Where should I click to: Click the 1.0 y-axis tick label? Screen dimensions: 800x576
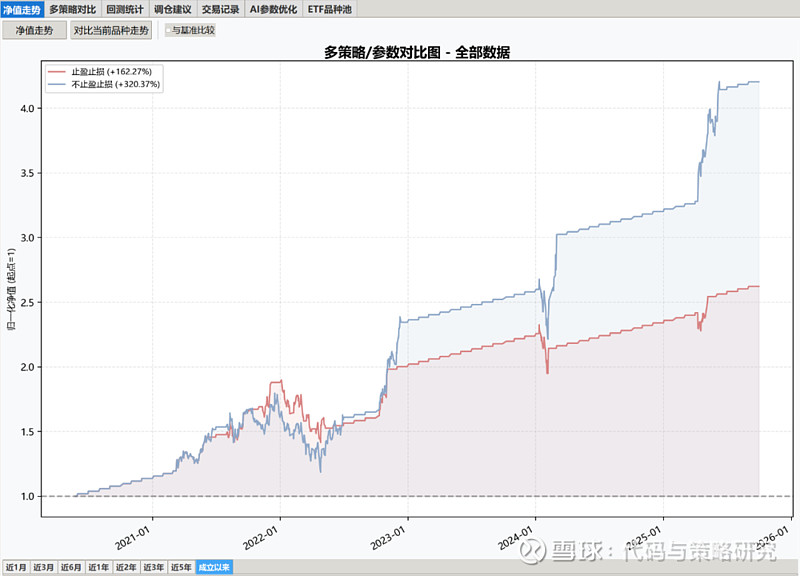coord(28,496)
